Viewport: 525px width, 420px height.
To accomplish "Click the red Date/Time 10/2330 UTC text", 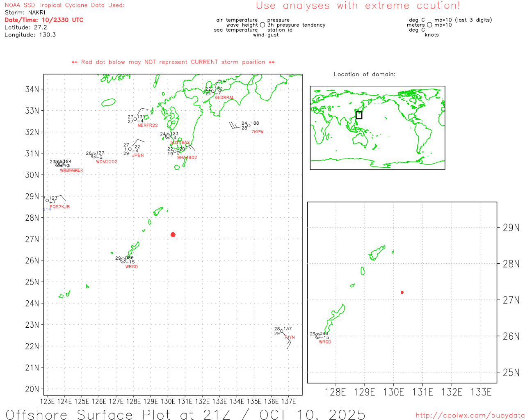I will click(x=44, y=20).
